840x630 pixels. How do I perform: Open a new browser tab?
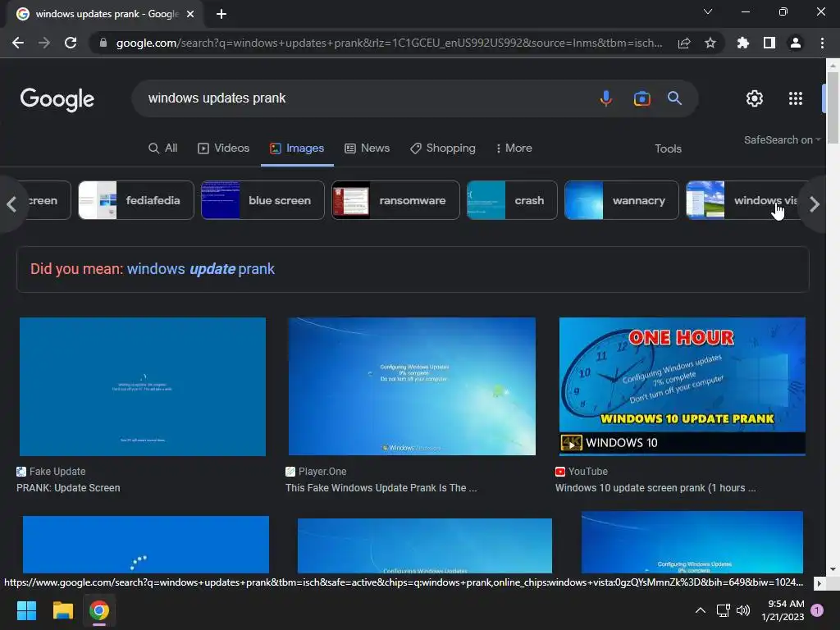click(x=221, y=14)
